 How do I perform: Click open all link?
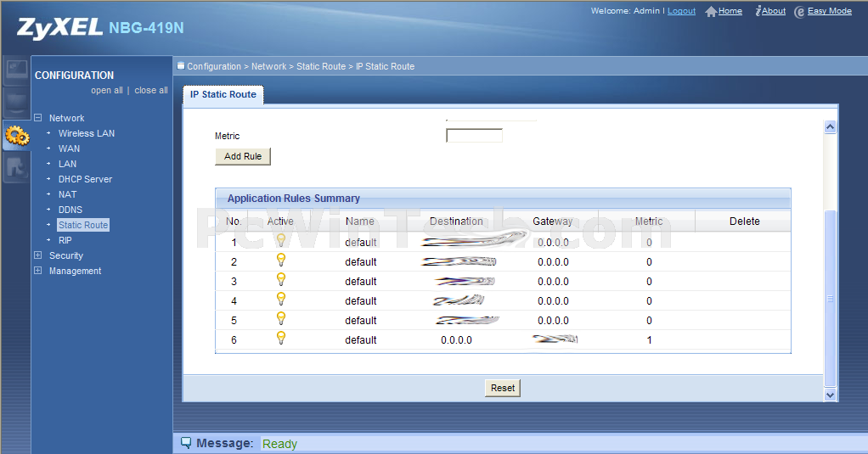point(107,90)
